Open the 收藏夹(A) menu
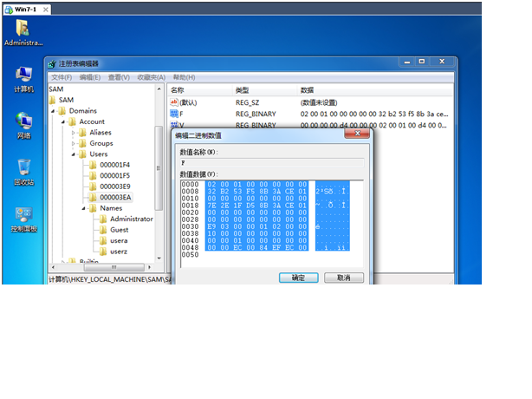 click(152, 77)
